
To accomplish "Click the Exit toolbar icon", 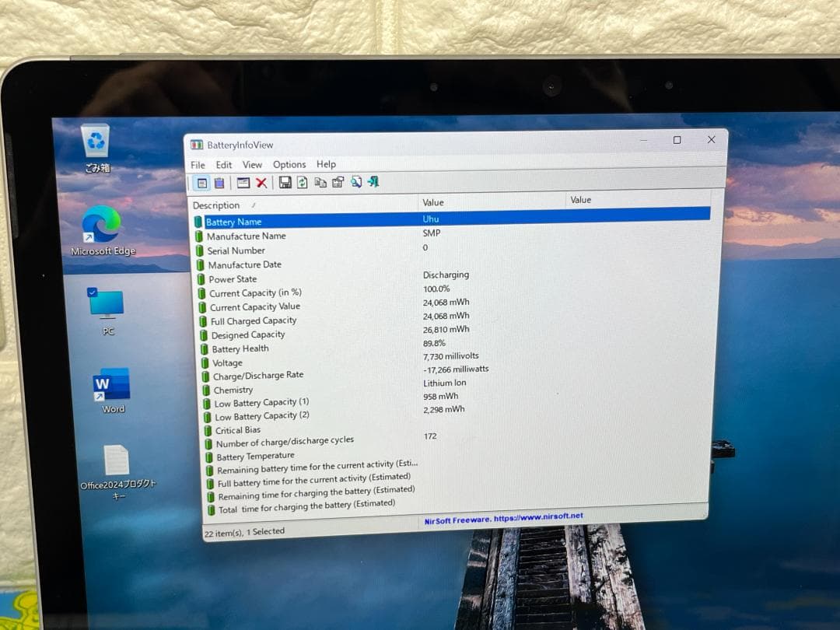I will (373, 181).
